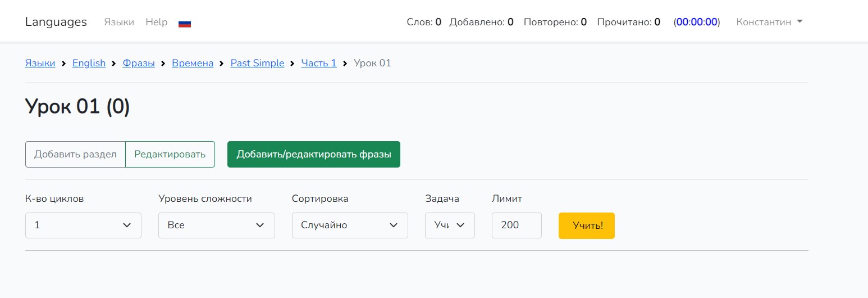868x298 pixels.
Task: Open the Languages home logo
Action: (56, 22)
